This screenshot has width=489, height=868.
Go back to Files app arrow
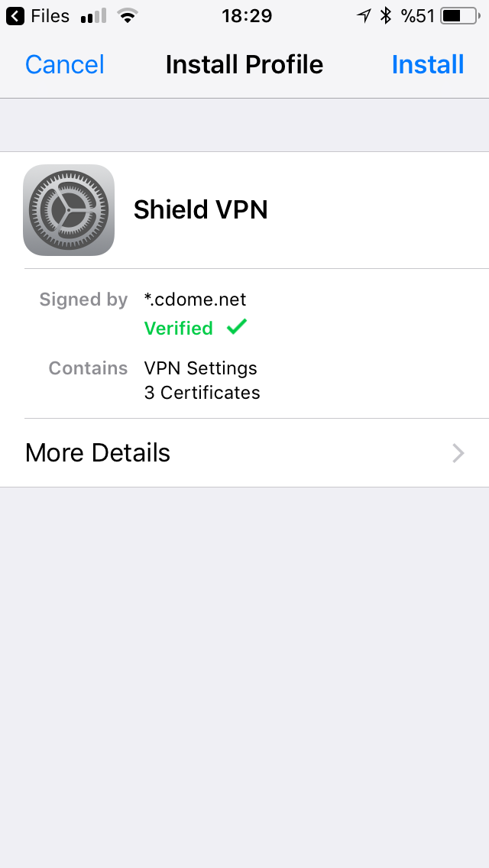(15, 16)
